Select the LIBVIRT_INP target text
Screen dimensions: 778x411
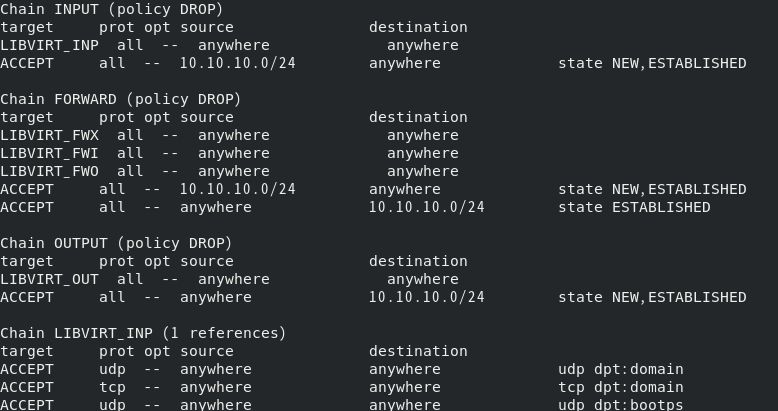click(49, 45)
